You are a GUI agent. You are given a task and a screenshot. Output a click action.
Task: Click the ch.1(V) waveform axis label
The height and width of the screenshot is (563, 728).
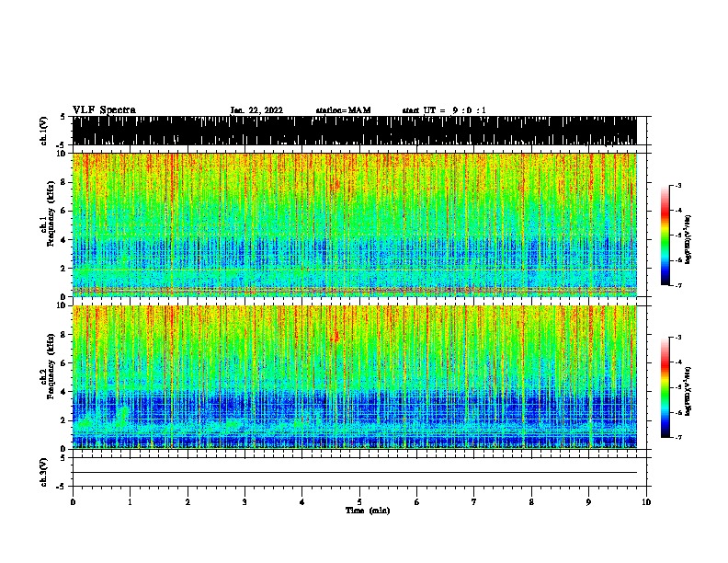click(44, 131)
